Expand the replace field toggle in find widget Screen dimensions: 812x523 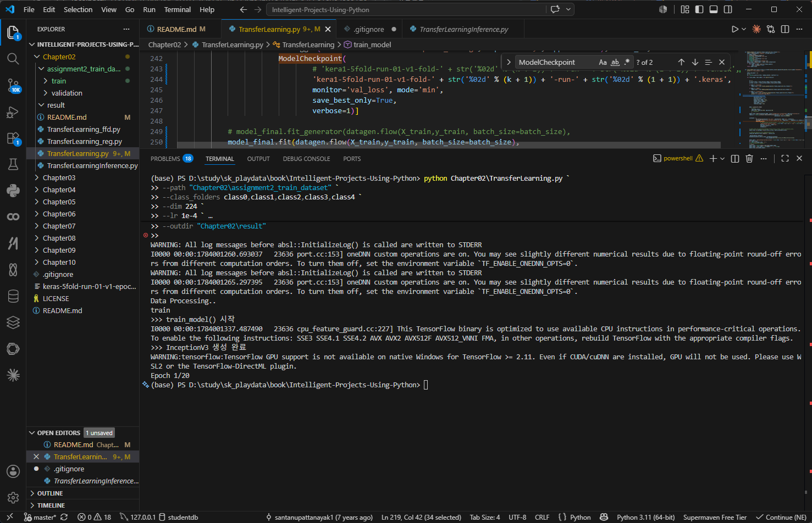tap(509, 62)
